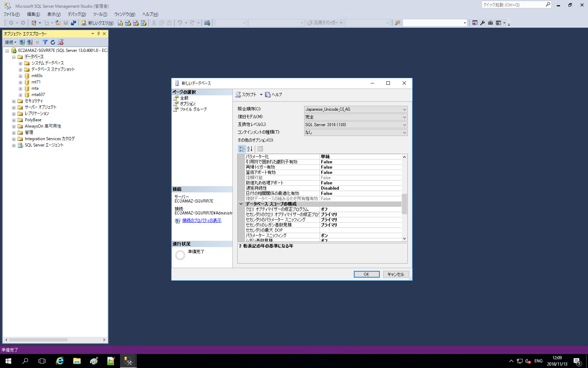Expand the システム データベース folder
This screenshot has width=588, height=368.
[x=20, y=63]
